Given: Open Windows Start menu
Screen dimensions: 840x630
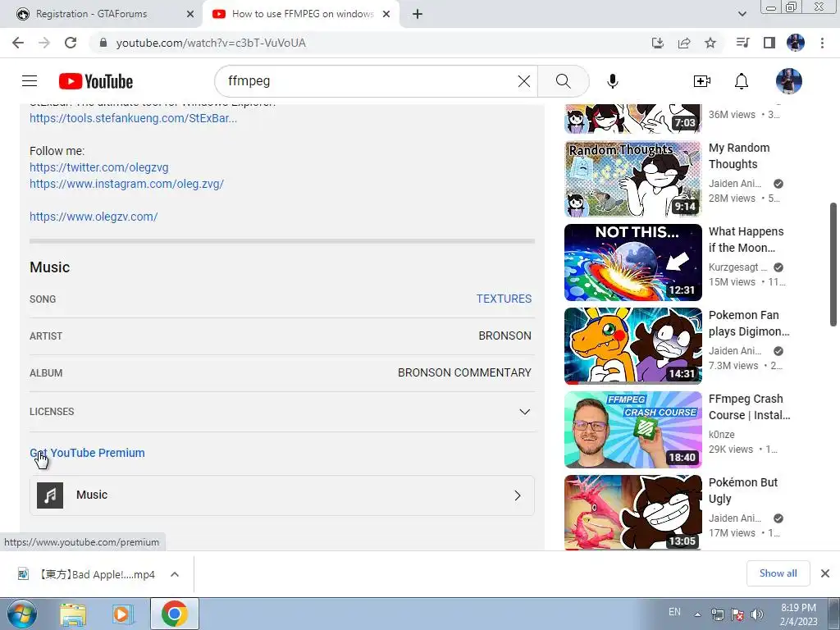Looking at the screenshot, I should click(22, 614).
